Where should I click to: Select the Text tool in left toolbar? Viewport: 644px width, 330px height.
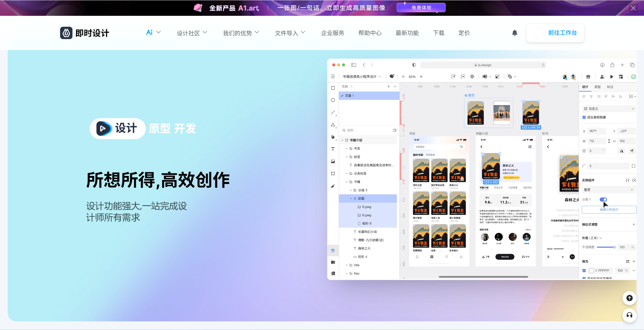click(333, 149)
